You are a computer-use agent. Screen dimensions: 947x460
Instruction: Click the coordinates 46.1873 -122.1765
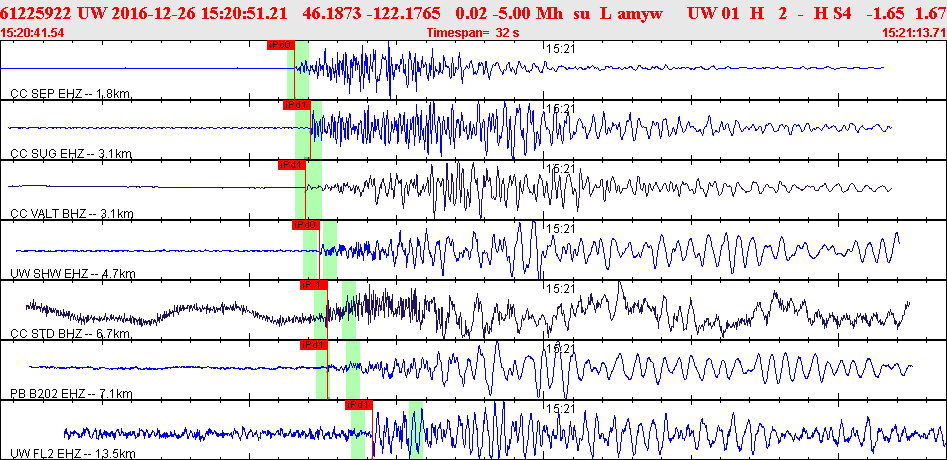tap(371, 14)
